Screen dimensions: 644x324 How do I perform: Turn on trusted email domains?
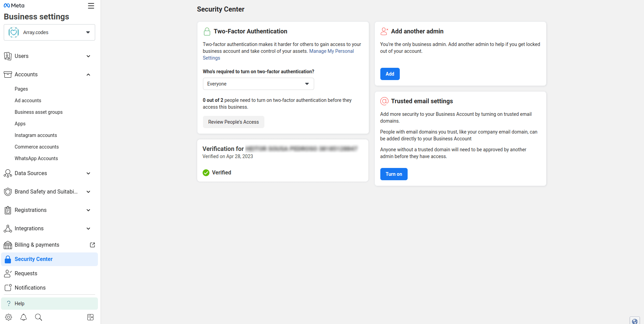[394, 174]
